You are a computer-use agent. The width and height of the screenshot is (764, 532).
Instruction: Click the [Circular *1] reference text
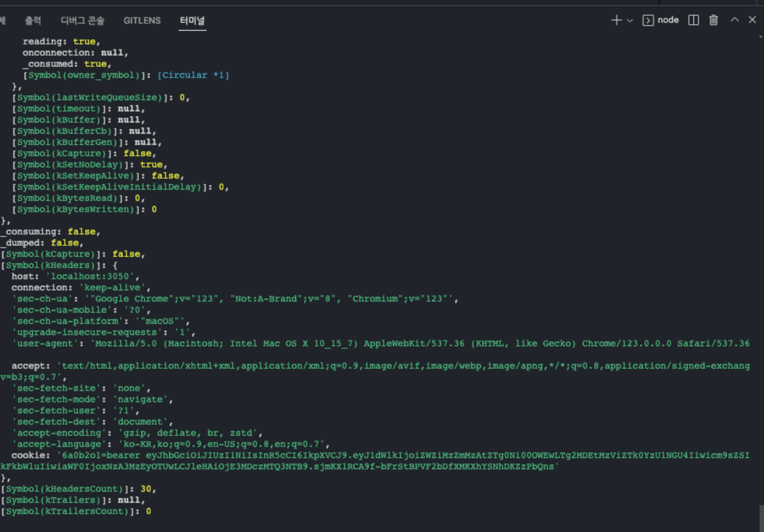pyautogui.click(x=193, y=75)
